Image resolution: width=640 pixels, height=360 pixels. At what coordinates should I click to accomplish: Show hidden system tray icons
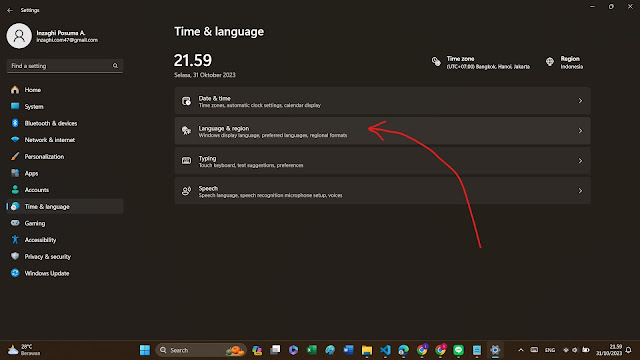pyautogui.click(x=521, y=350)
